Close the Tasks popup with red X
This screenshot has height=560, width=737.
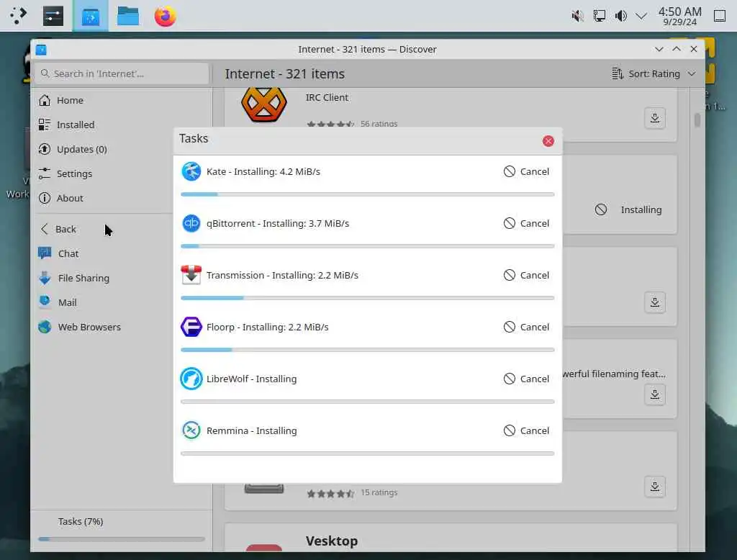tap(548, 141)
